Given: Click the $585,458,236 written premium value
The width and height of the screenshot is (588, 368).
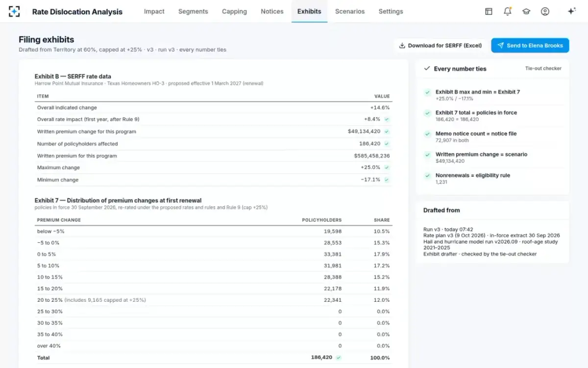Looking at the screenshot, I should click(372, 156).
